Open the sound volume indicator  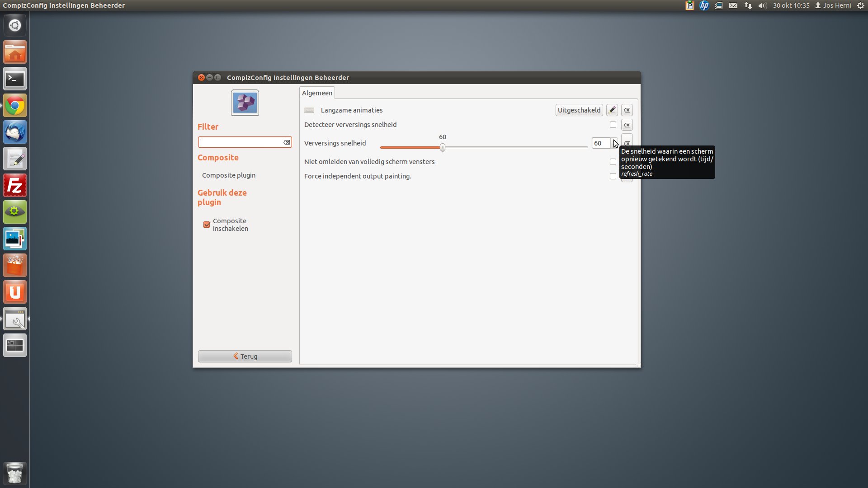click(x=763, y=5)
